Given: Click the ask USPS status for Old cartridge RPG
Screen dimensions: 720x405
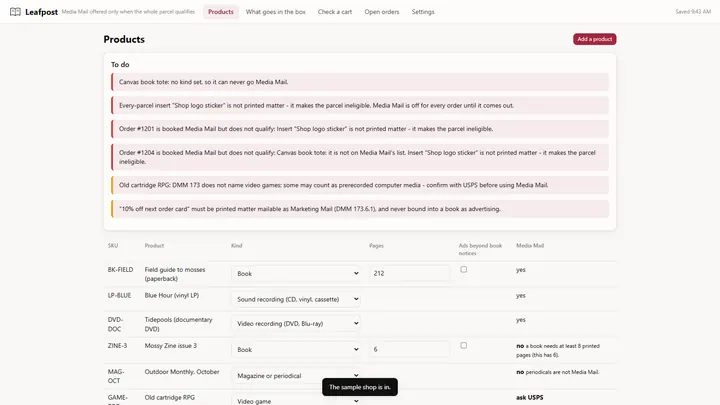Looking at the screenshot, I should [529, 397].
